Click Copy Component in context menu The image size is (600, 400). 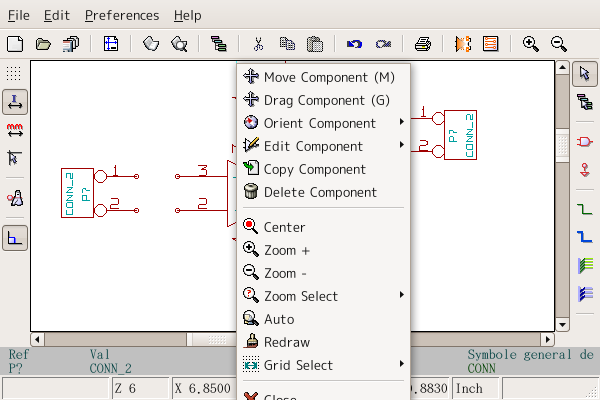tap(314, 169)
